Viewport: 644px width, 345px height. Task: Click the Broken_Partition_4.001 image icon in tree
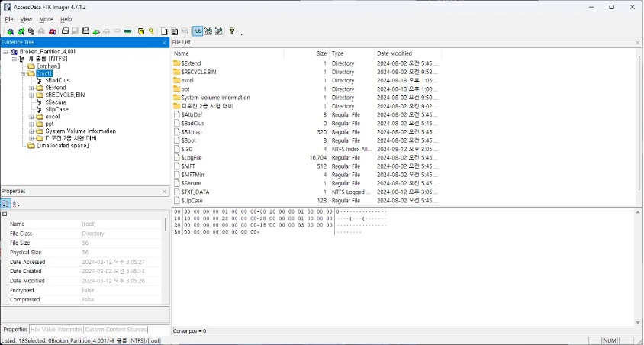[x=14, y=52]
